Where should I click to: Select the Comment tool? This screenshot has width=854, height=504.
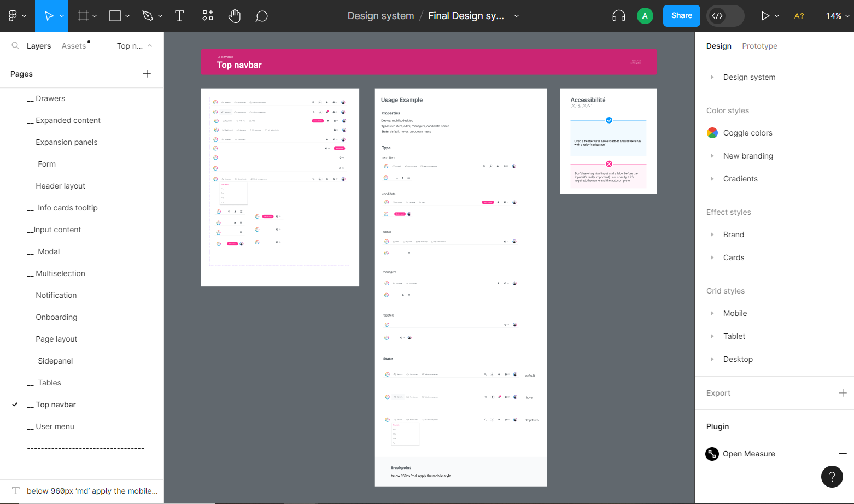tap(262, 16)
